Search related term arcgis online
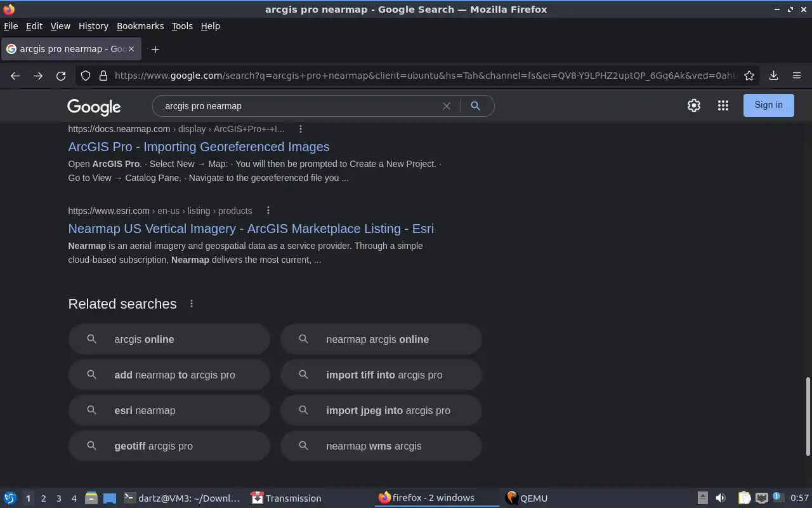 coord(169,339)
